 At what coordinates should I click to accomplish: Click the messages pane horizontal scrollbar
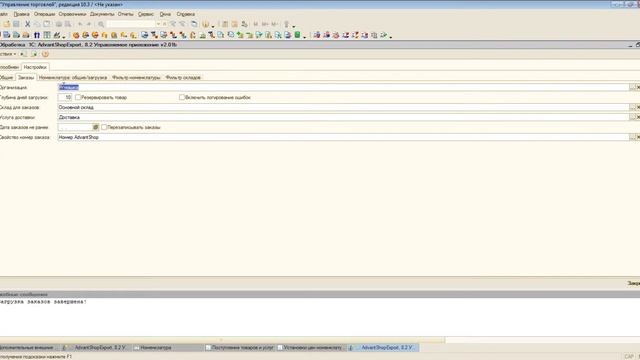coord(222,340)
